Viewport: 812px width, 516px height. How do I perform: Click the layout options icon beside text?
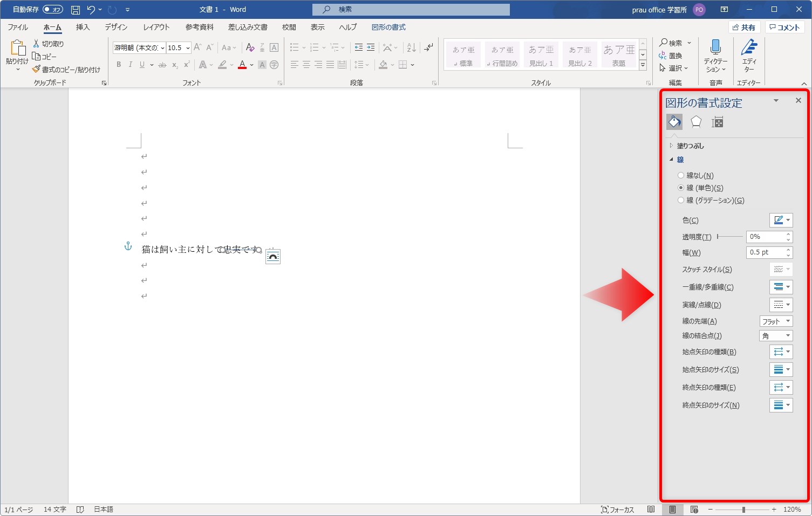[273, 257]
